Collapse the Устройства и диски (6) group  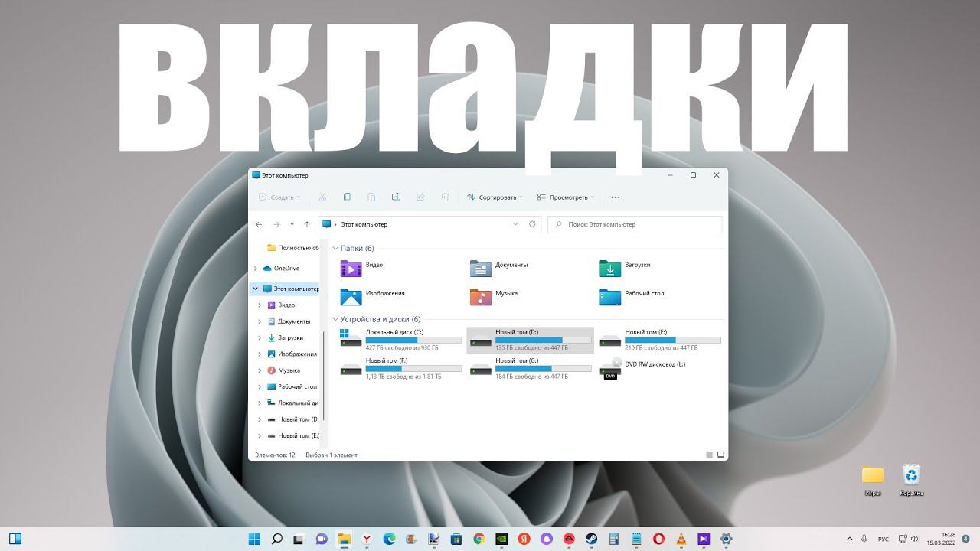pos(335,319)
